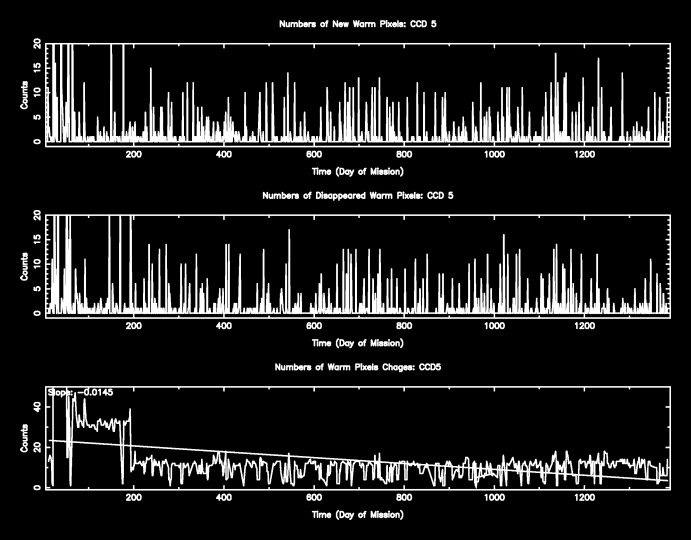Viewport: 691px width, 540px height.
Task: Click 'Time (Day of Mission)' under New Warm Pixels plot
Action: coord(358,171)
